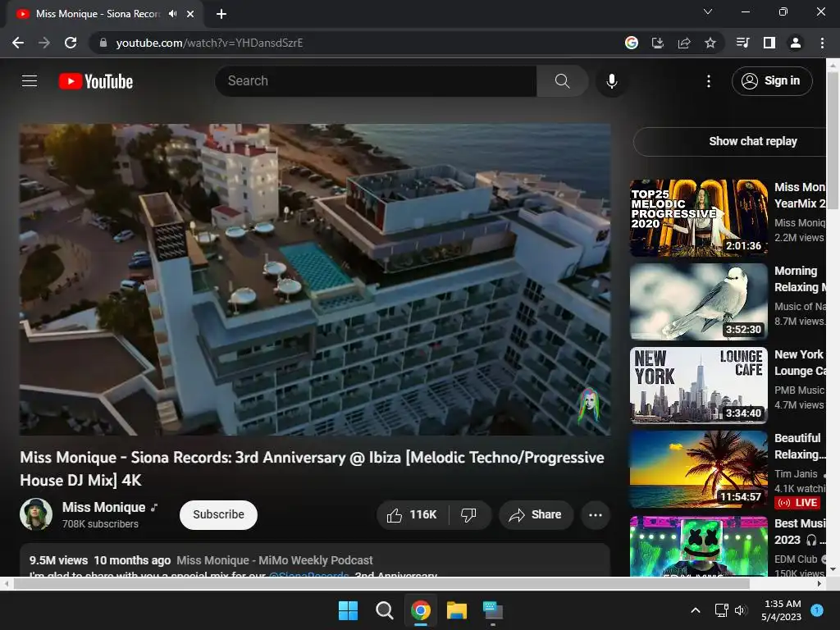Open volume control in system tray
This screenshot has width=840, height=630.
click(x=741, y=610)
